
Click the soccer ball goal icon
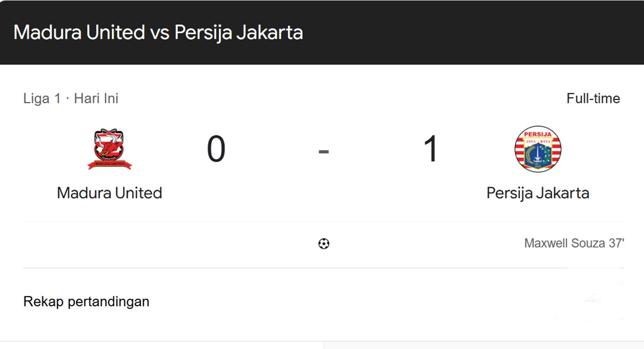[323, 244]
